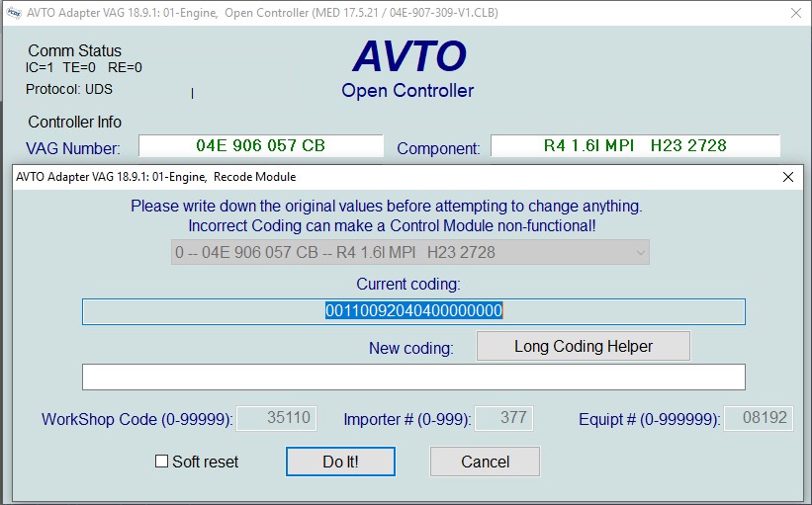Click the warning about incorrect coding
The height and width of the screenshot is (505, 812).
(392, 226)
